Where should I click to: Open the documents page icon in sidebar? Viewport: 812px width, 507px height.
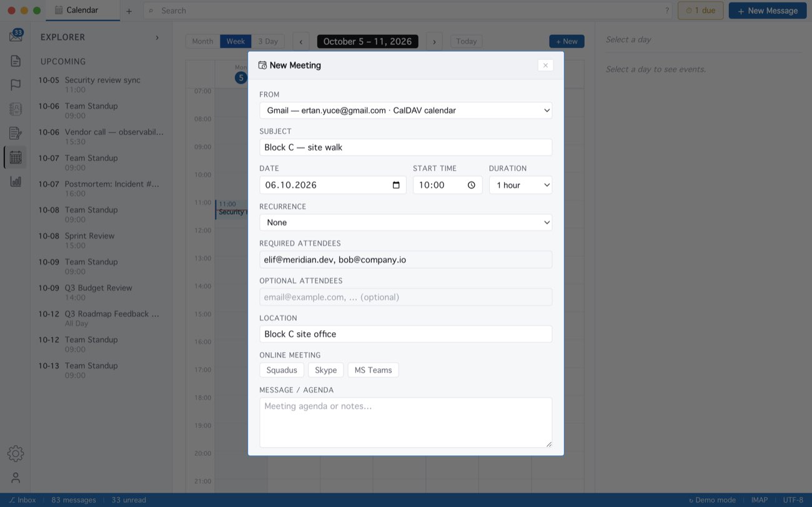pos(16,61)
